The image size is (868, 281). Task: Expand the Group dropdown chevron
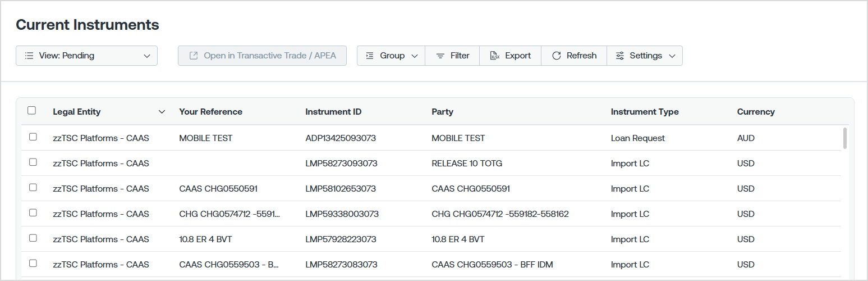coord(415,56)
